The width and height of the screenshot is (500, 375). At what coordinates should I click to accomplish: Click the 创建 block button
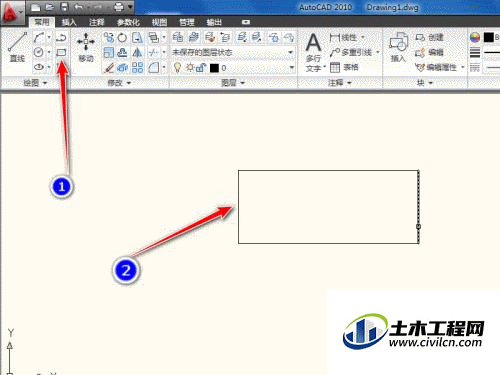[429, 37]
